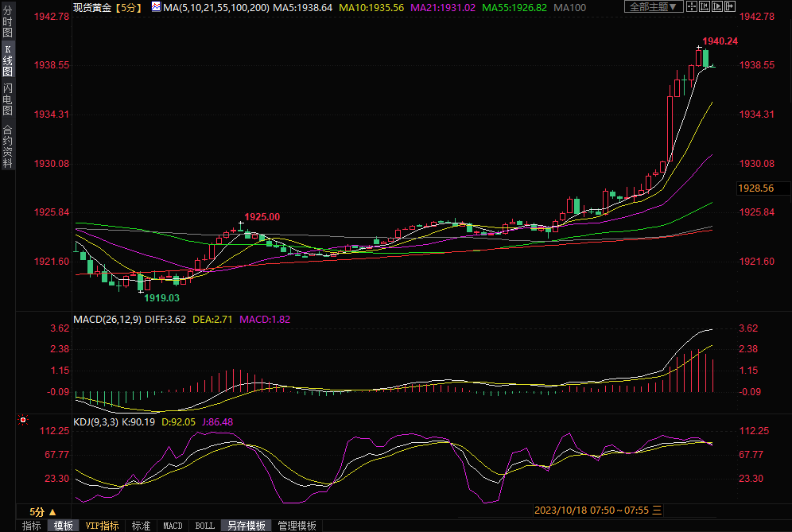Open the 5分 period selector at bottom left
Image resolution: width=792 pixels, height=532 pixels.
click(42, 511)
